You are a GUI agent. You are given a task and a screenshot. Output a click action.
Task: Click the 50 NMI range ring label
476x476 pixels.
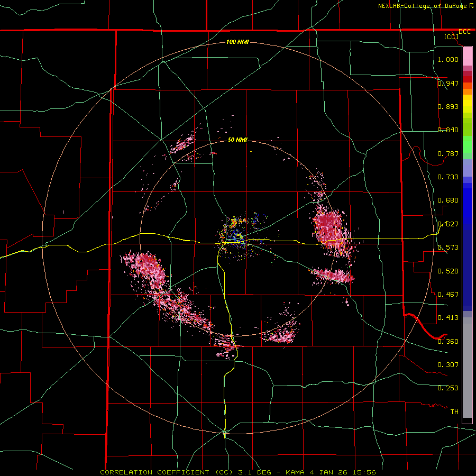coord(237,140)
